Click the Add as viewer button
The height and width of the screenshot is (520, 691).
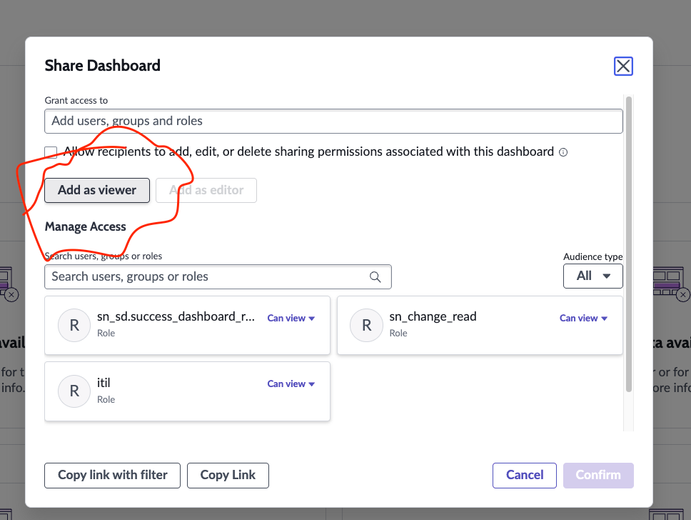click(97, 190)
